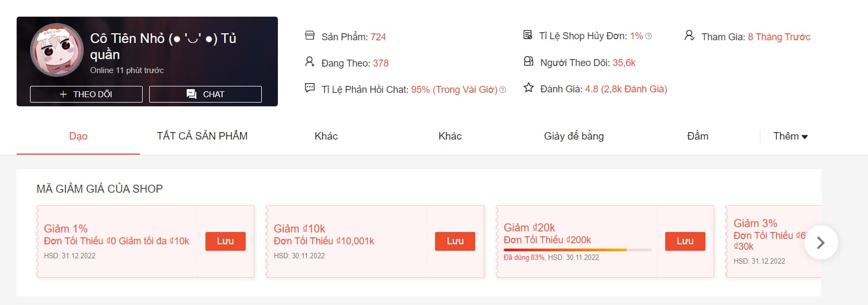Image resolution: width=868 pixels, height=305 pixels.
Task: Click the Đang Theo person icon
Action: pyautogui.click(x=310, y=62)
